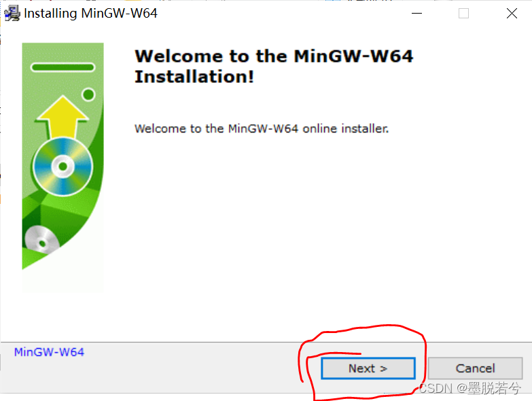532x401 pixels.
Task: Select the "Welcome to the MinGW-W64 Installation!" heading
Action: click(274, 66)
